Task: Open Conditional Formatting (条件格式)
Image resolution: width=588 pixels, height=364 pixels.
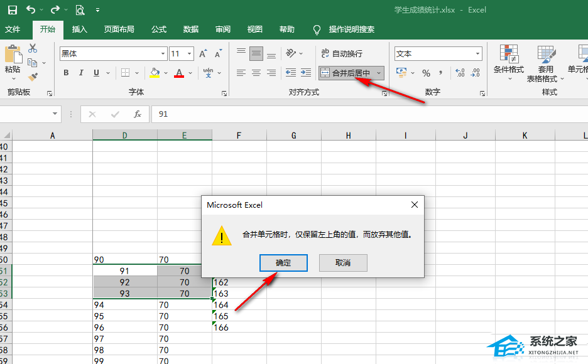Action: (x=508, y=62)
